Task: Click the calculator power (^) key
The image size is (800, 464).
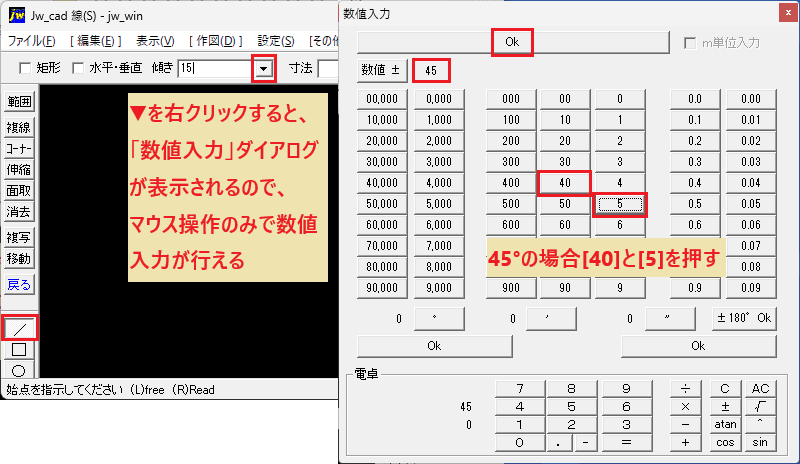Action: click(x=760, y=425)
